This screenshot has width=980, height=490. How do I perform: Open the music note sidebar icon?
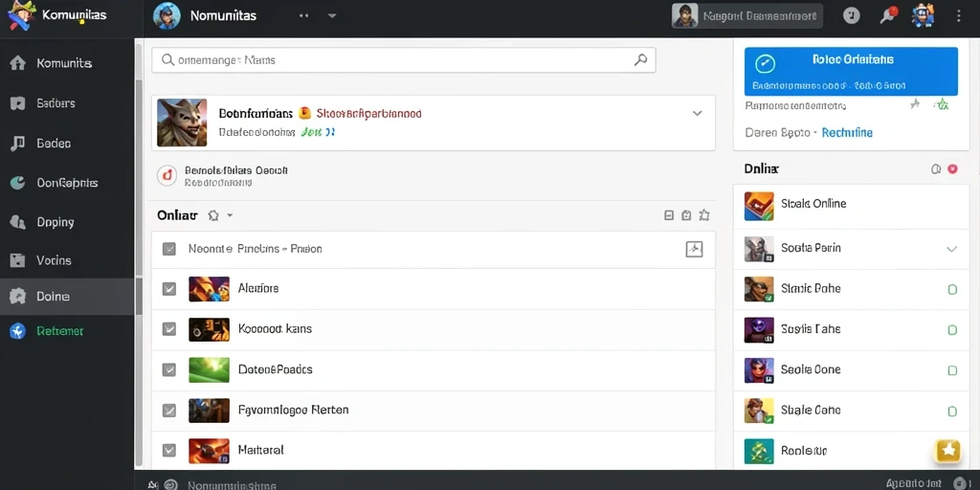17,144
